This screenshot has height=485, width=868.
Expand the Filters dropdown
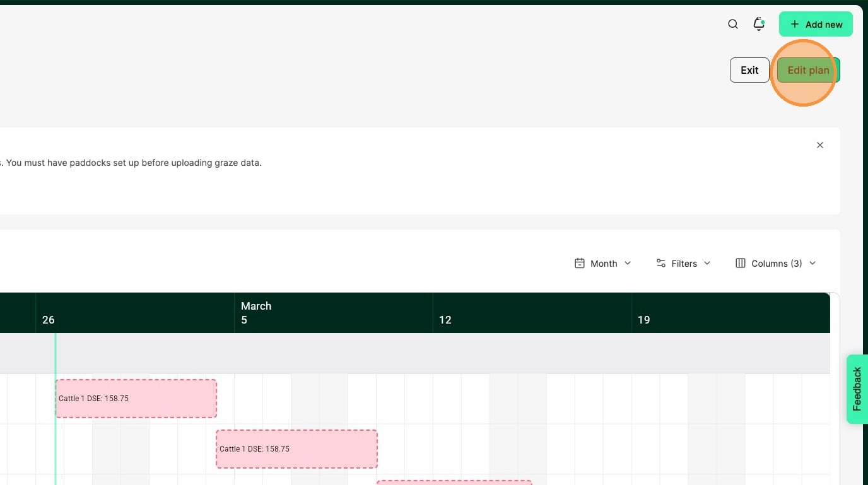(x=683, y=264)
